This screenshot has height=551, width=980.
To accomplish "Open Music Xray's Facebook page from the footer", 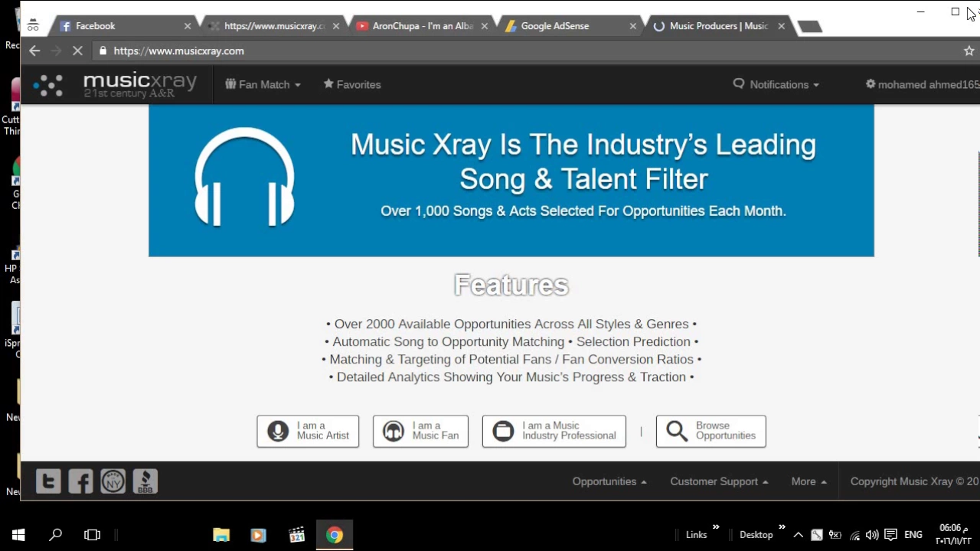I will (80, 481).
